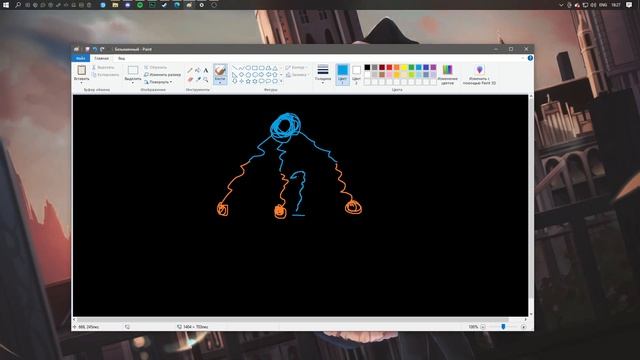Pick the gray color swatch

point(375,67)
